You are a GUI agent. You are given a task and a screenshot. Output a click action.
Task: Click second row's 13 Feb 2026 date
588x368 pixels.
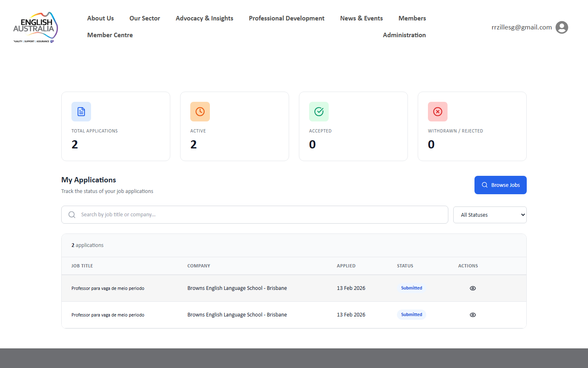click(351, 315)
